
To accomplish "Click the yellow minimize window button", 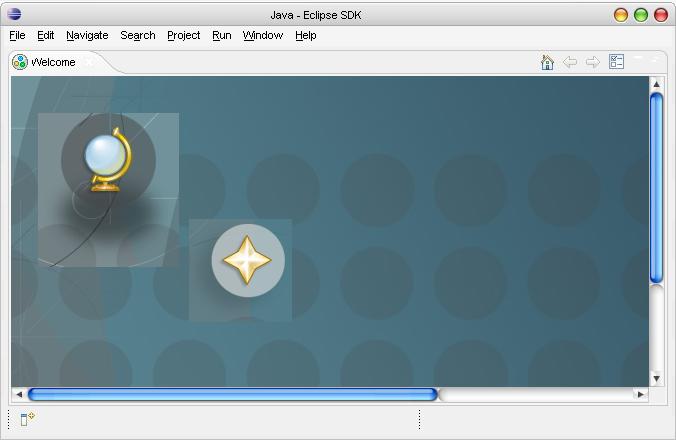I will click(x=620, y=15).
